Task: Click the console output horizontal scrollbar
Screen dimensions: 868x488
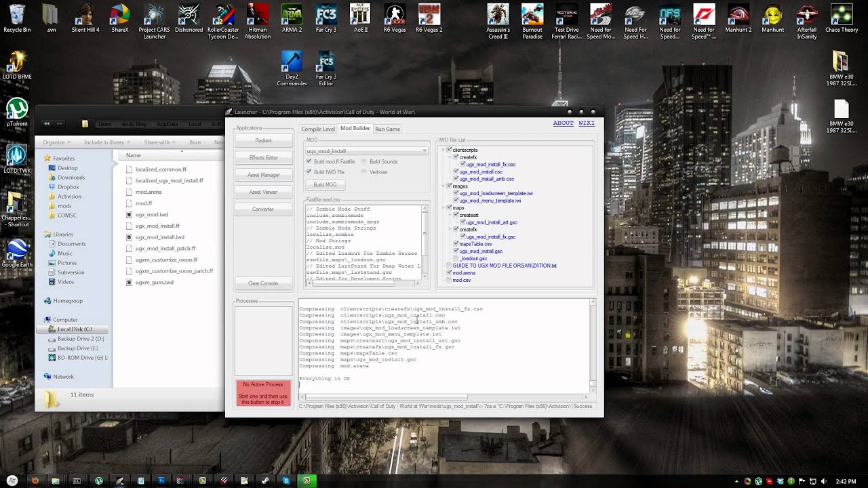Action: click(x=443, y=396)
